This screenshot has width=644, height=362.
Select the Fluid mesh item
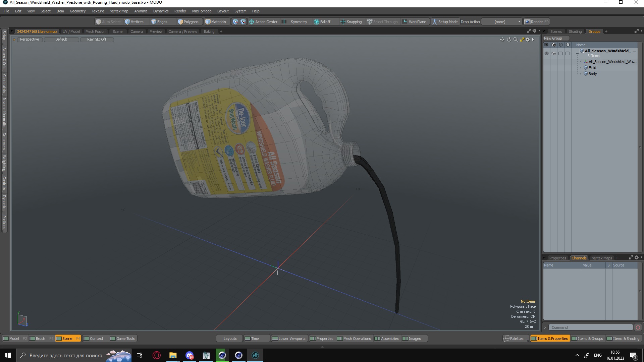click(592, 68)
